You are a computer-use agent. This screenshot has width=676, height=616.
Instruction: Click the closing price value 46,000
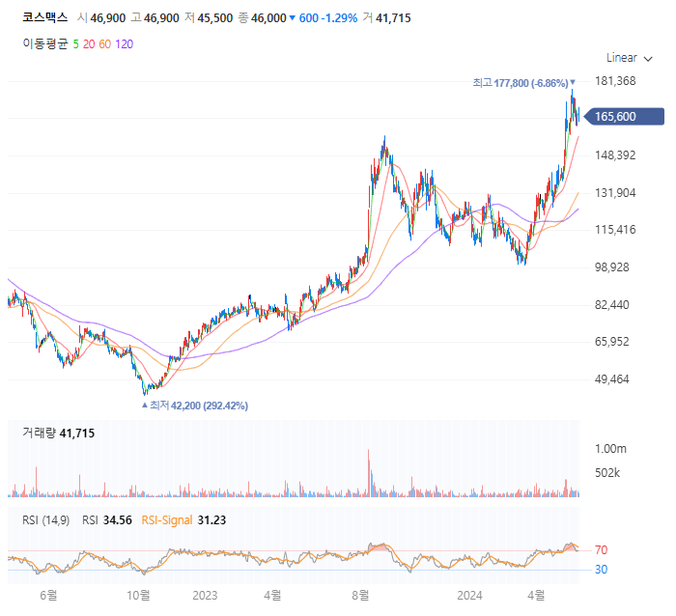[x=268, y=18]
